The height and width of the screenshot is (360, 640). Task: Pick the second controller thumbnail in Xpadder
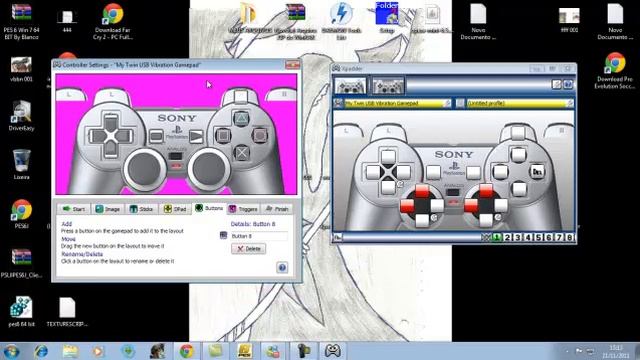pyautogui.click(x=388, y=85)
